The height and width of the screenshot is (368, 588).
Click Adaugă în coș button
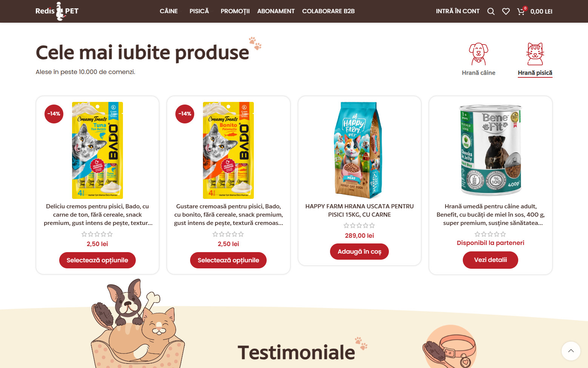359,252
